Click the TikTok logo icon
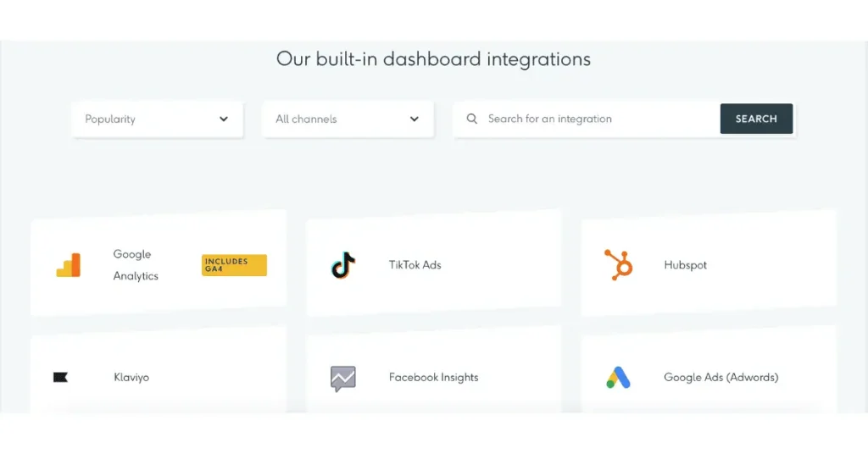 pos(343,265)
